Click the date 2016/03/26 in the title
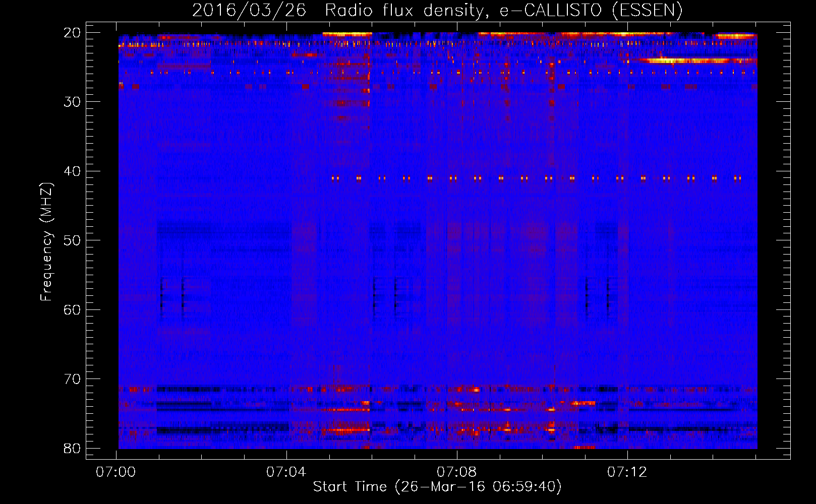 click(249, 10)
